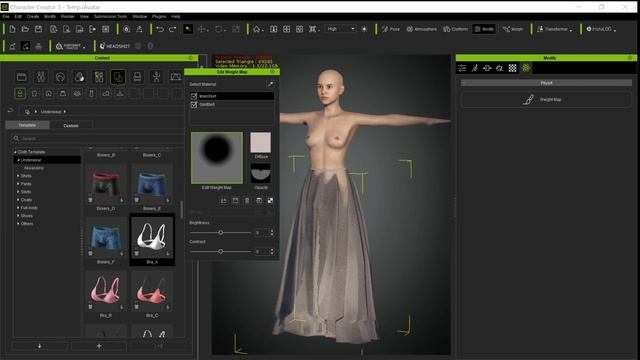The width and height of the screenshot is (640, 360).
Task: Click the Redo arrow icon
Action: point(172,29)
